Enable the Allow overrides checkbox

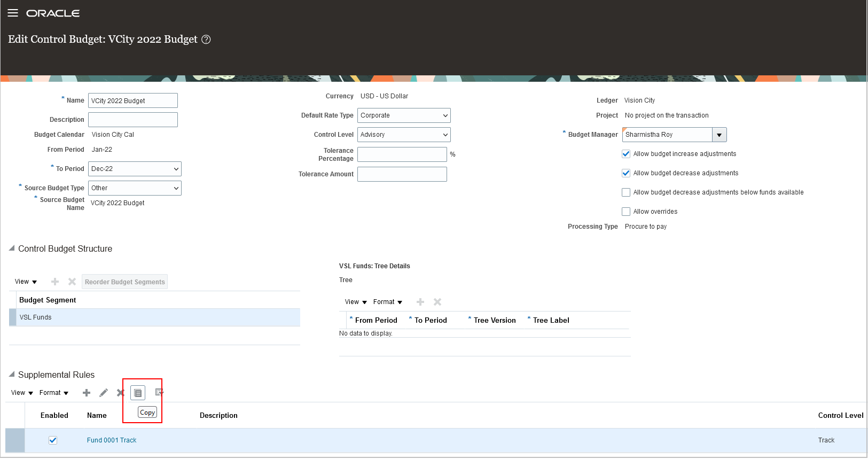click(626, 212)
